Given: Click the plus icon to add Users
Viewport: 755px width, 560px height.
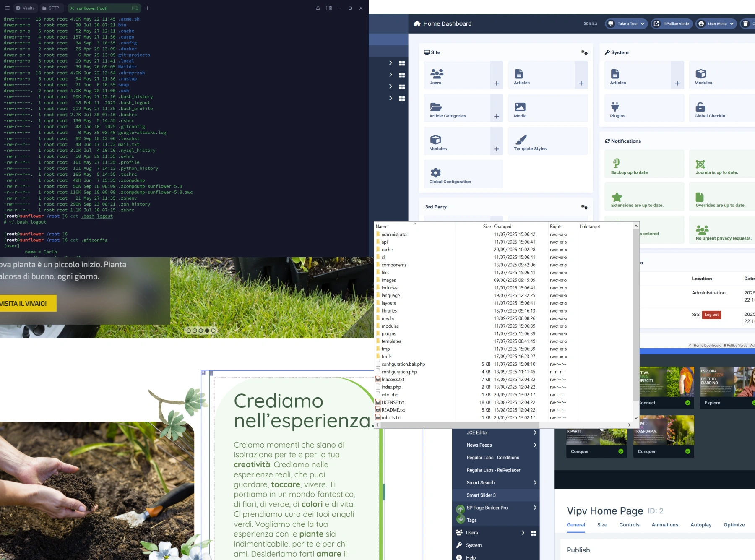Looking at the screenshot, I should click(497, 83).
